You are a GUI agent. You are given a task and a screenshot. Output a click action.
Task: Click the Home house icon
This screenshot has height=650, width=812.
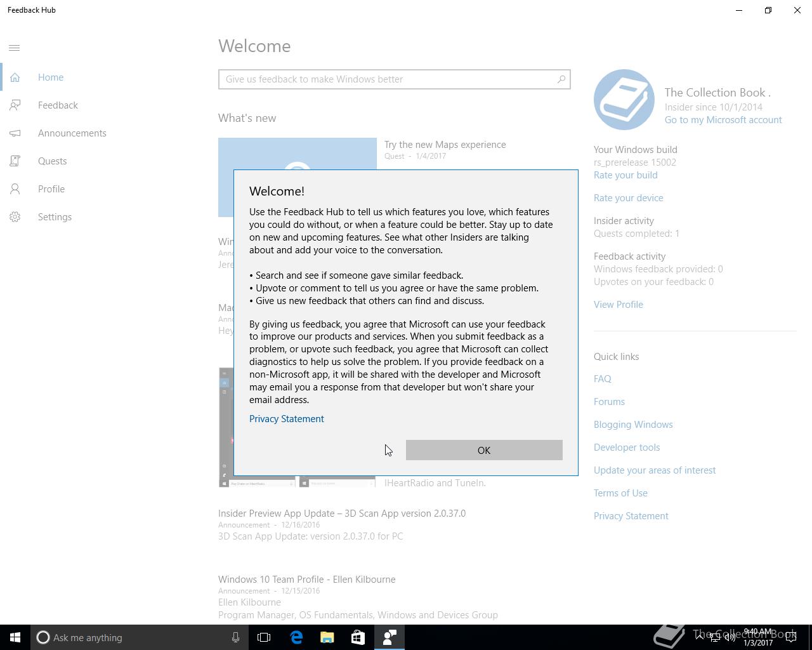[15, 77]
